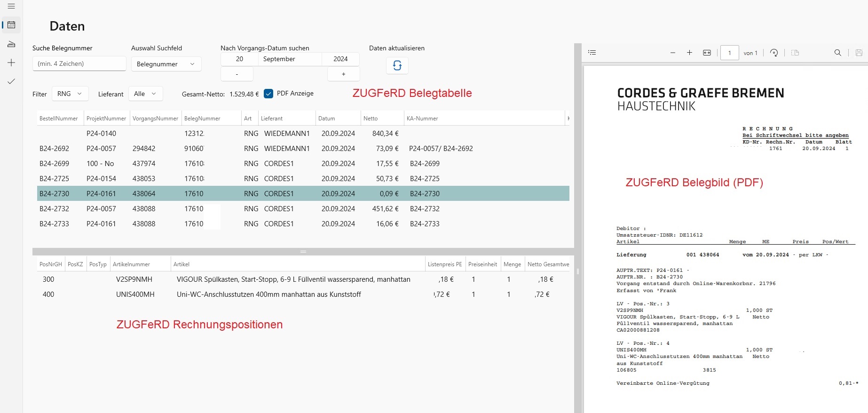
Task: Sort by Netto Gesamtwert column header
Action: click(548, 264)
